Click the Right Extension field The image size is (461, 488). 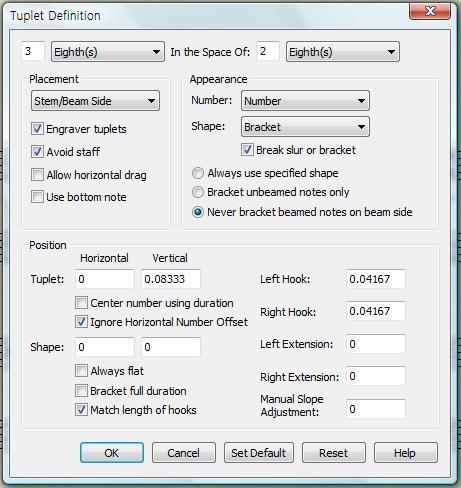pyautogui.click(x=376, y=376)
